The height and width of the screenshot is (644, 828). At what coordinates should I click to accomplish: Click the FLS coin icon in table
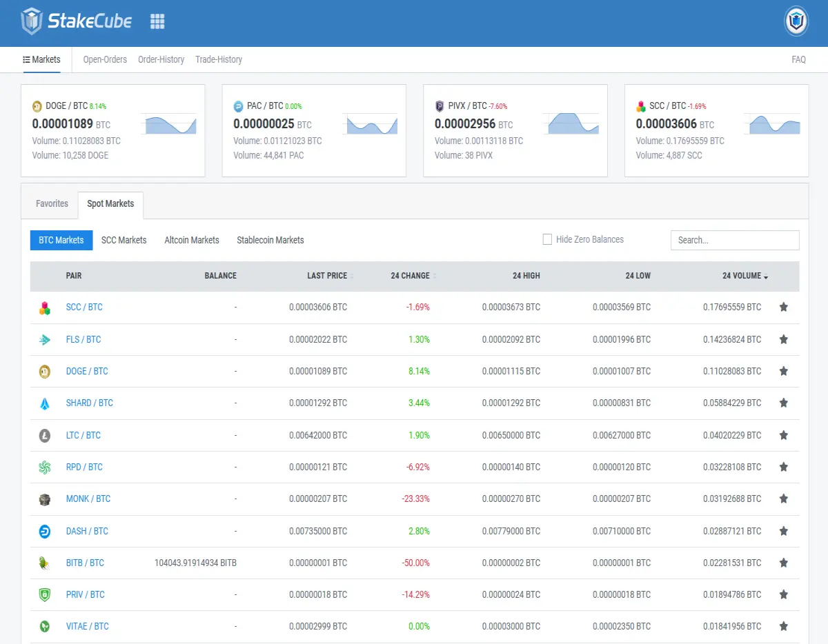click(x=45, y=339)
